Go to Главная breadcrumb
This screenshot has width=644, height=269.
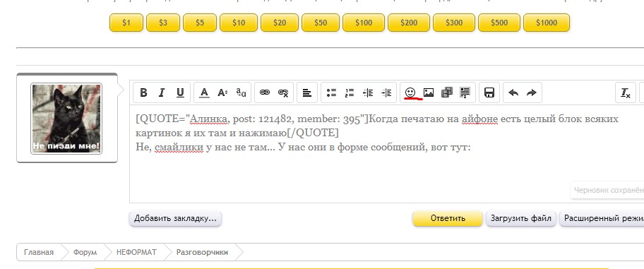[x=39, y=252]
